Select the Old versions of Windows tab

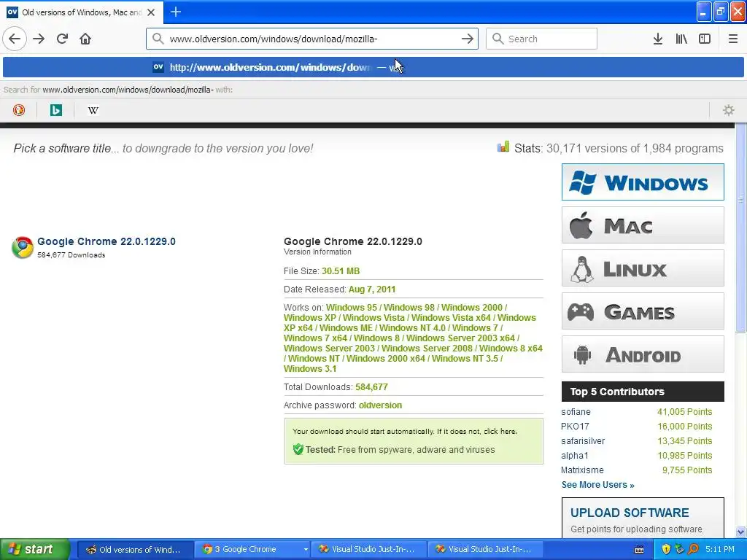click(x=82, y=12)
